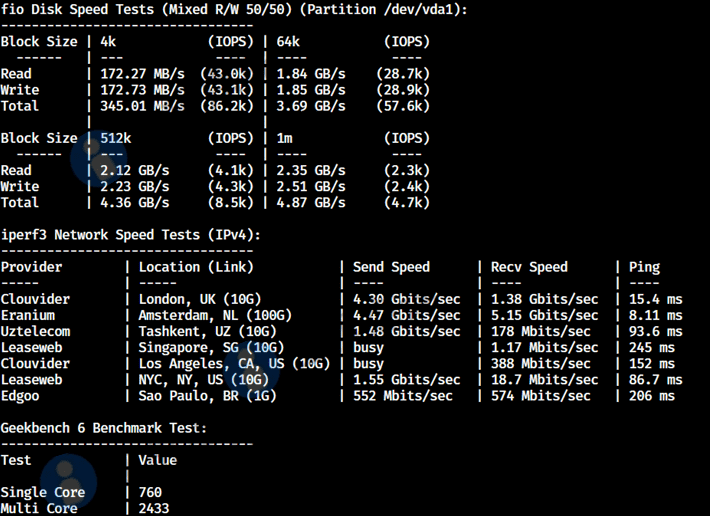Select the Amsterdam, NL (100G) location
The width and height of the screenshot is (710, 516).
pos(215,315)
